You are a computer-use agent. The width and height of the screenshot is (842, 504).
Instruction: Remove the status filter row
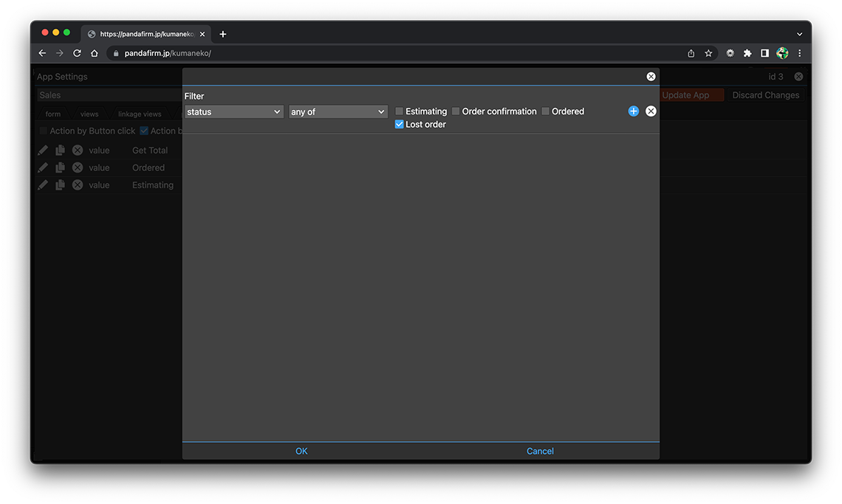[x=651, y=111]
